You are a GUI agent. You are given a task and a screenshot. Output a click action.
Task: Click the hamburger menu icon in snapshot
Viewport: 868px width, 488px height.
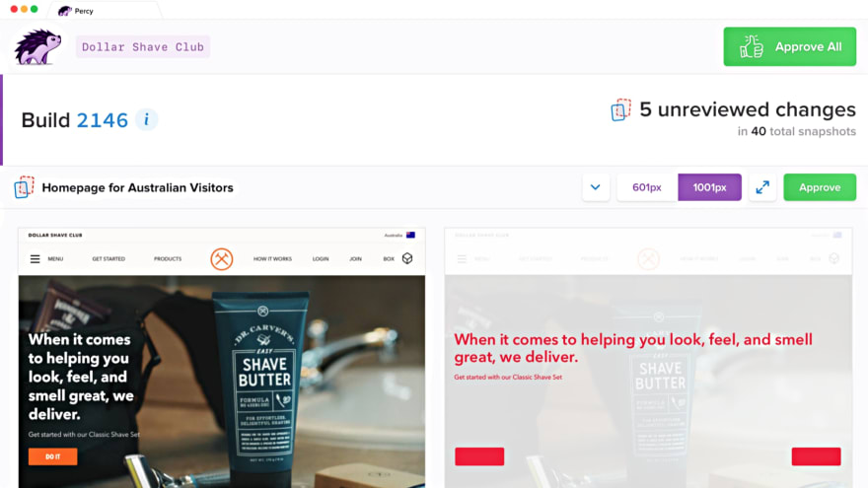[35, 259]
